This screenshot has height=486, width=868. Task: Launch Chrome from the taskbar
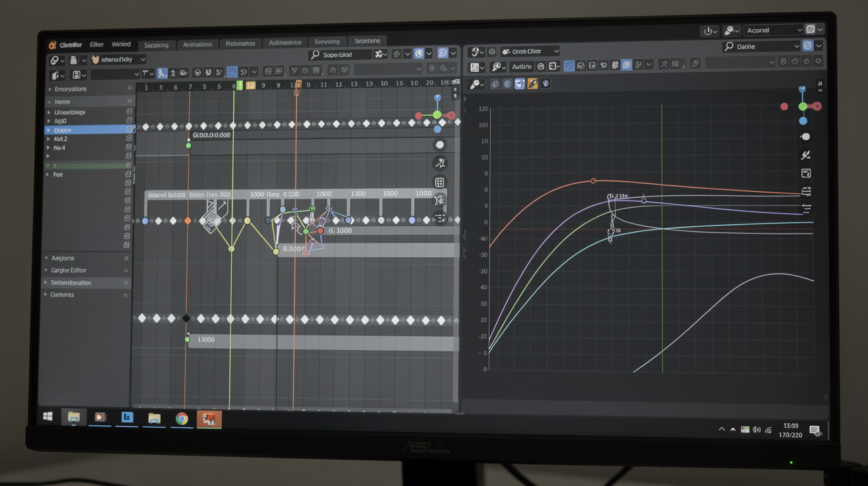click(x=181, y=418)
